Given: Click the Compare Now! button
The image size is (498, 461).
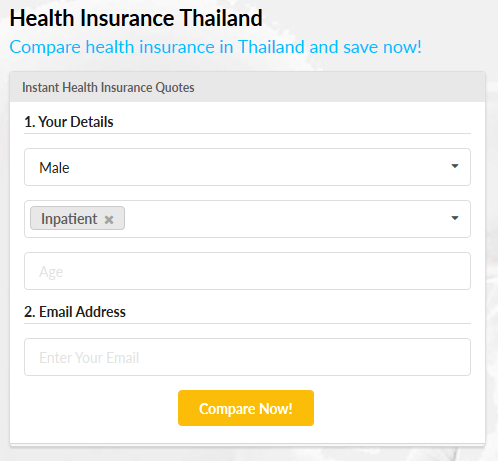Looking at the screenshot, I should point(246,408).
